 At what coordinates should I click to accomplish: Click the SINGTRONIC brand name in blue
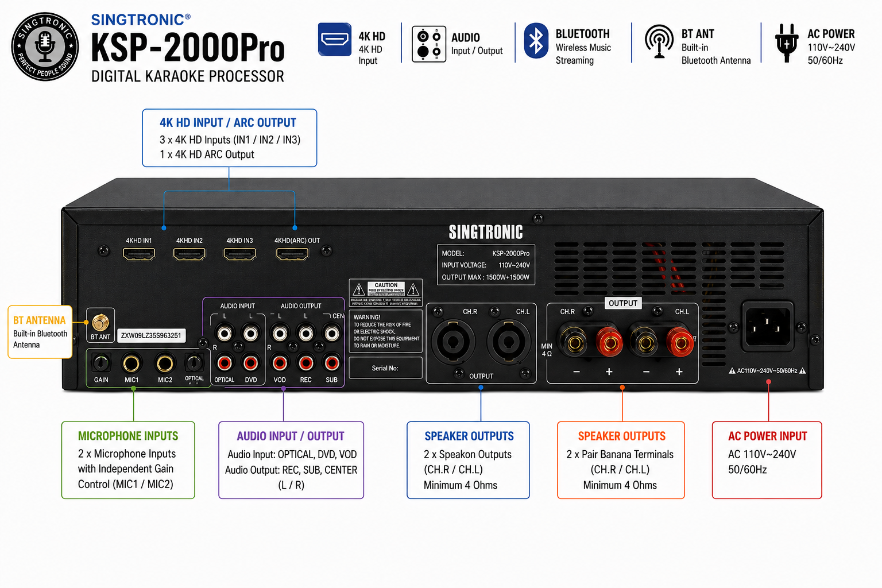[x=141, y=20]
